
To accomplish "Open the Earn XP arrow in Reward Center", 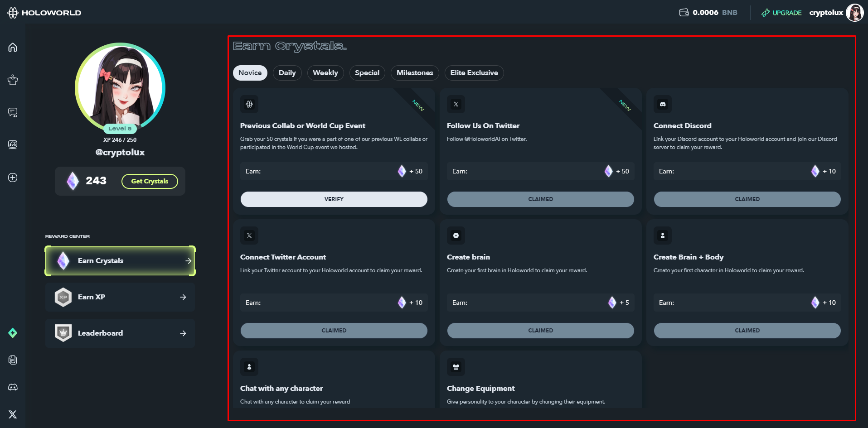I will pos(183,297).
